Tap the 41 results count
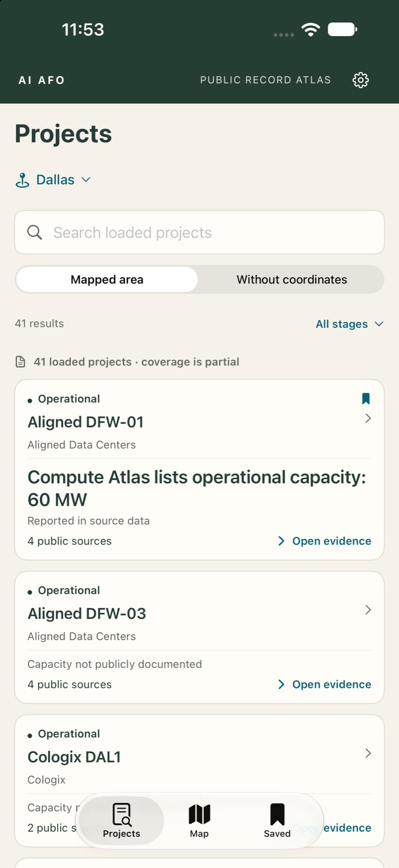The width and height of the screenshot is (399, 868). pos(40,324)
